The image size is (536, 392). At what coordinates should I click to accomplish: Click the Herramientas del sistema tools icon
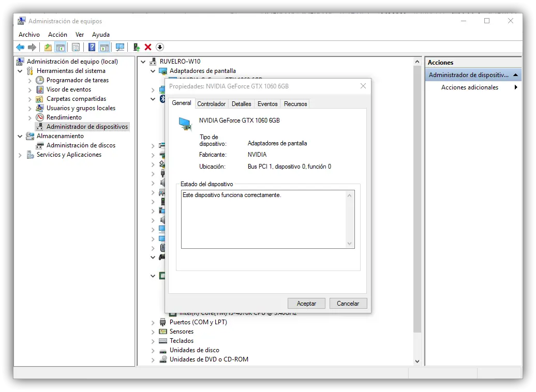pos(30,71)
